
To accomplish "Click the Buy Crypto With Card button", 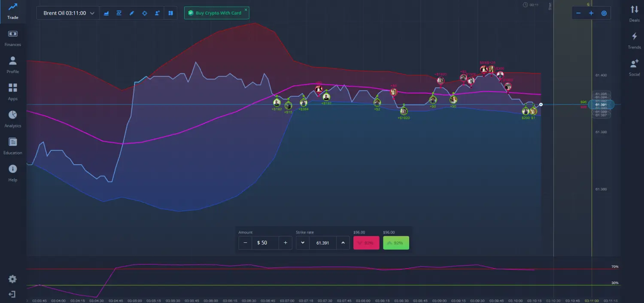I will (x=217, y=13).
